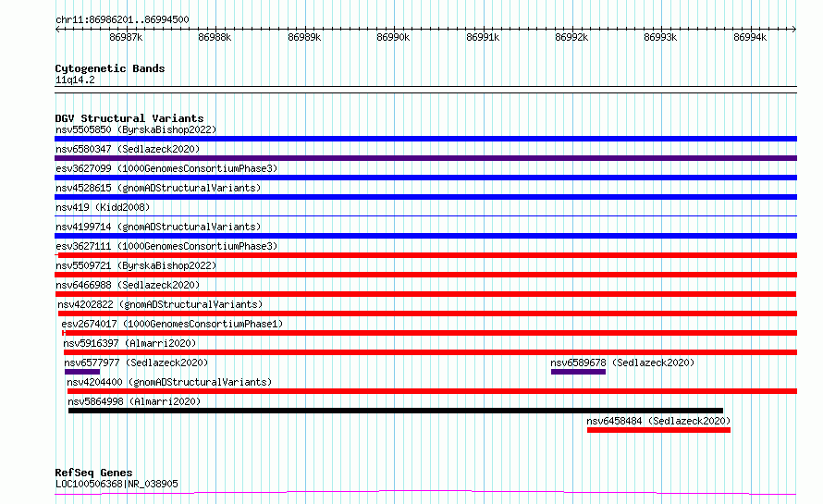The height and width of the screenshot is (504, 823).
Task: Click the 86993k ruler position
Action: pos(660,37)
